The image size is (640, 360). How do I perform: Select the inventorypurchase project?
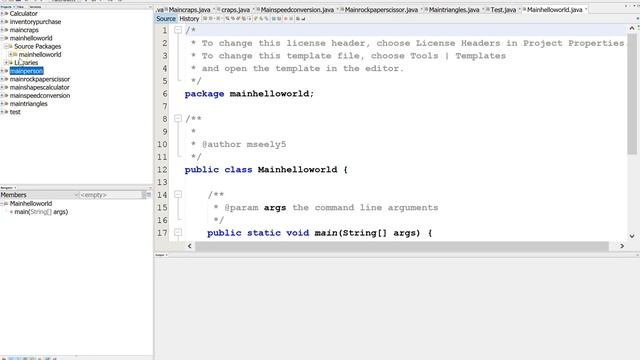click(35, 22)
